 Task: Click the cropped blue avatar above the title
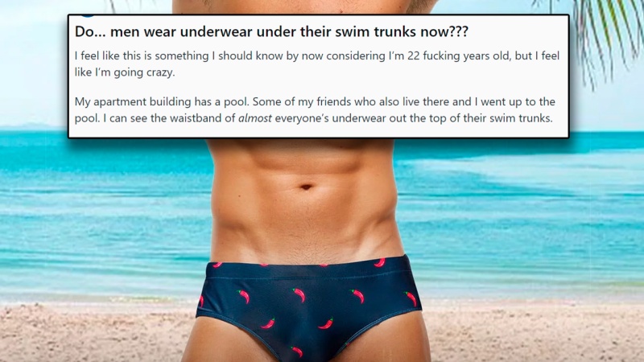(88, 15)
